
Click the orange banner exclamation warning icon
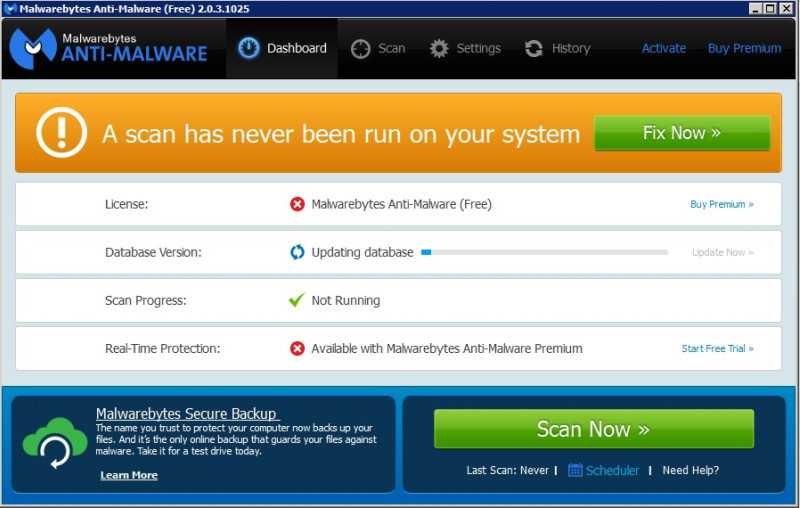point(62,133)
